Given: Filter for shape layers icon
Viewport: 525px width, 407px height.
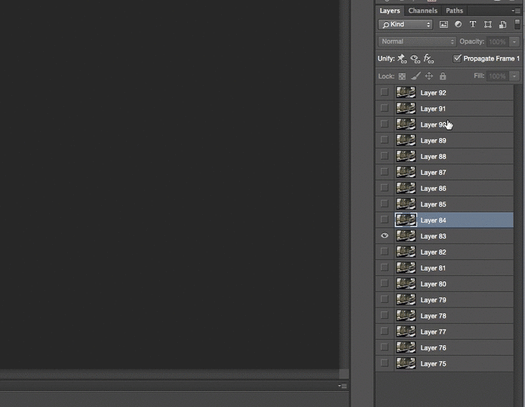Looking at the screenshot, I should pyautogui.click(x=488, y=24).
